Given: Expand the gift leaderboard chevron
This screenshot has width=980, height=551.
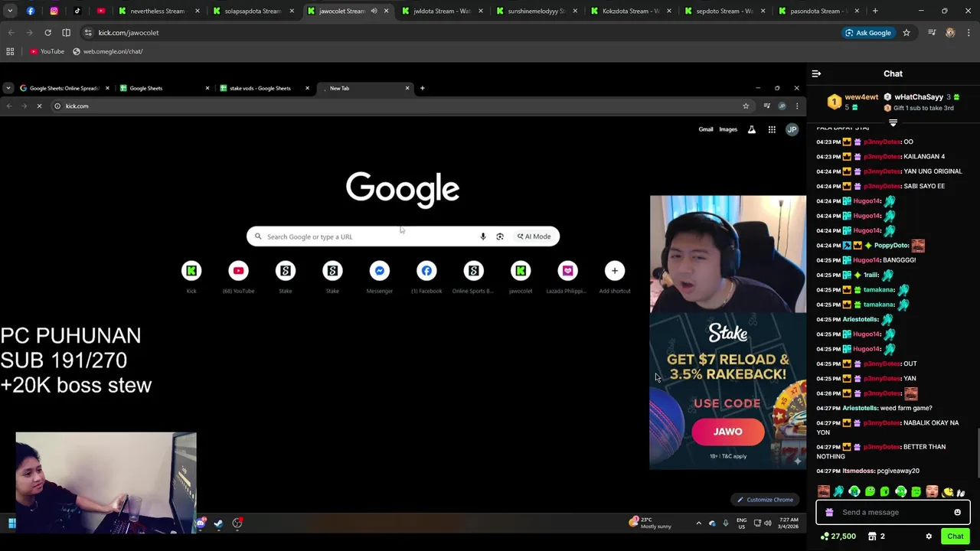Looking at the screenshot, I should pos(893,122).
